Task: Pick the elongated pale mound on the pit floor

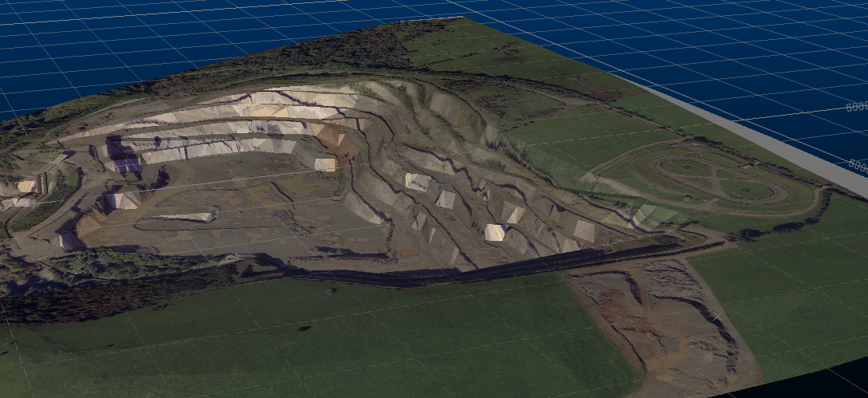Action: [185, 217]
